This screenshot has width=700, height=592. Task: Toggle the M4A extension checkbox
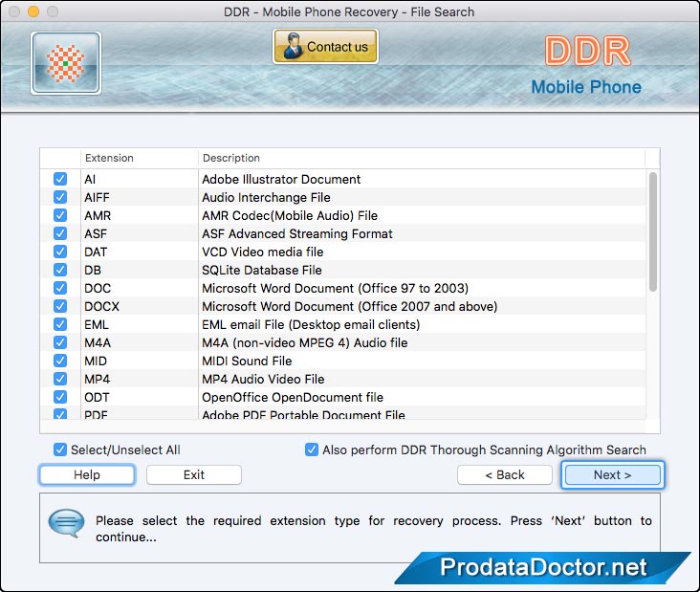(x=60, y=342)
